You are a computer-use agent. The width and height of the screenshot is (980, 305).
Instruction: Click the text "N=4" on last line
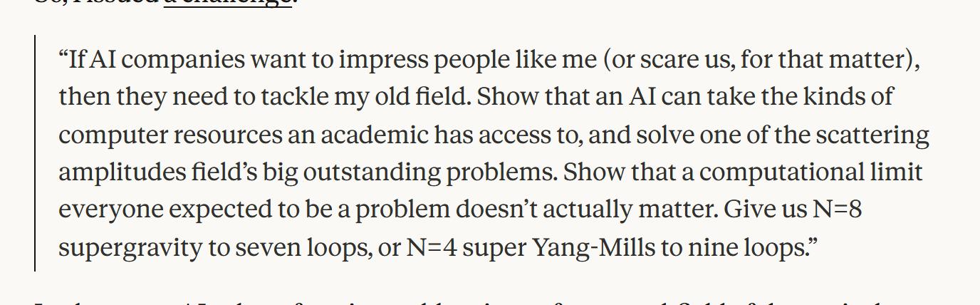(x=432, y=247)
